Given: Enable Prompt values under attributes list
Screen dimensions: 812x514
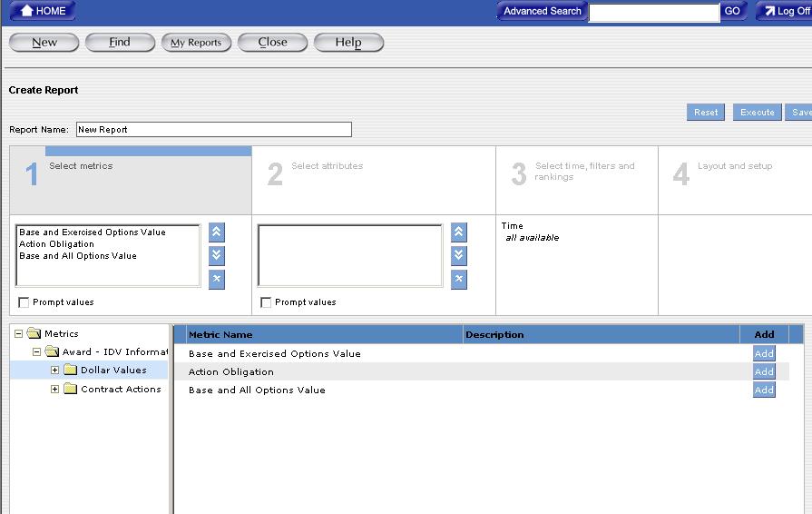Looking at the screenshot, I should [266, 302].
